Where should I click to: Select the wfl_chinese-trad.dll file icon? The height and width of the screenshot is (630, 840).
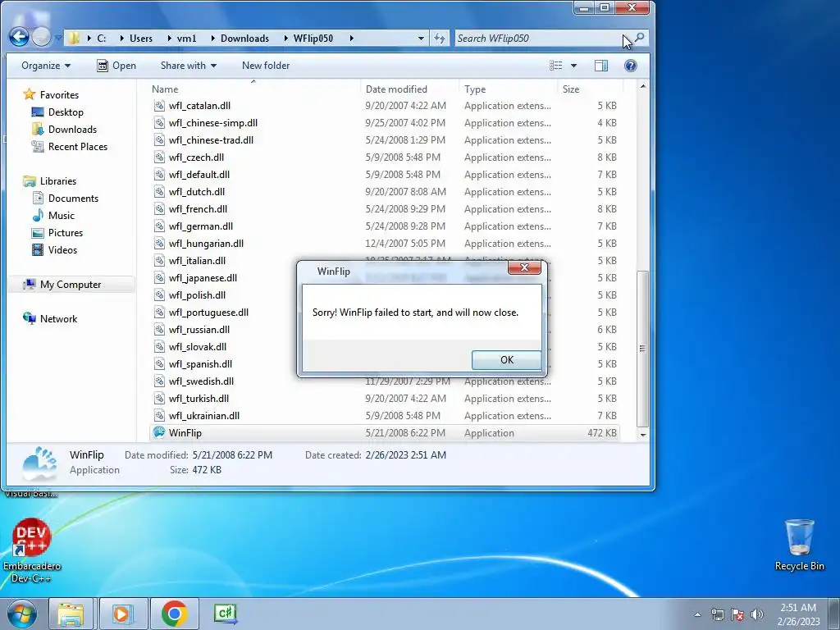coord(159,139)
